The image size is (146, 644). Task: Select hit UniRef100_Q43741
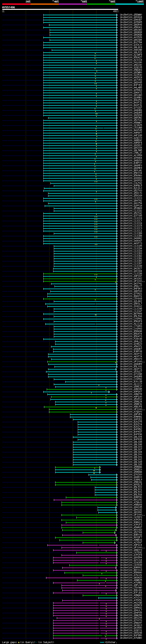(x=131, y=284)
